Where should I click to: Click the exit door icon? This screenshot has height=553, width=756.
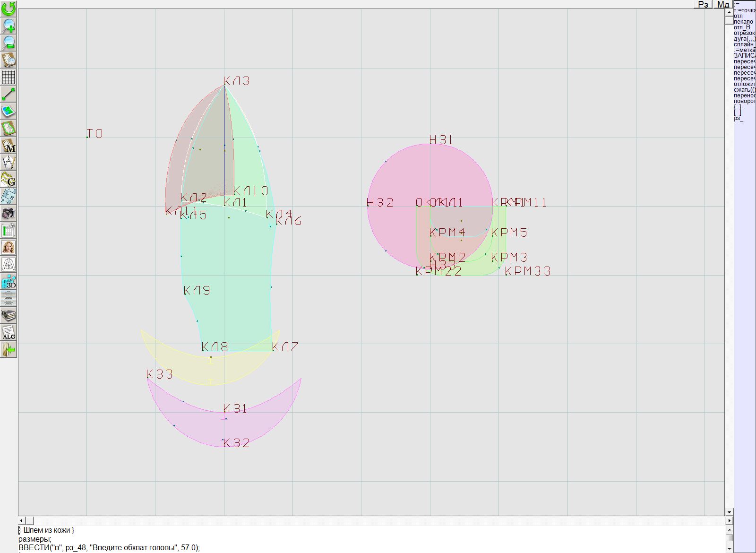(x=9, y=350)
